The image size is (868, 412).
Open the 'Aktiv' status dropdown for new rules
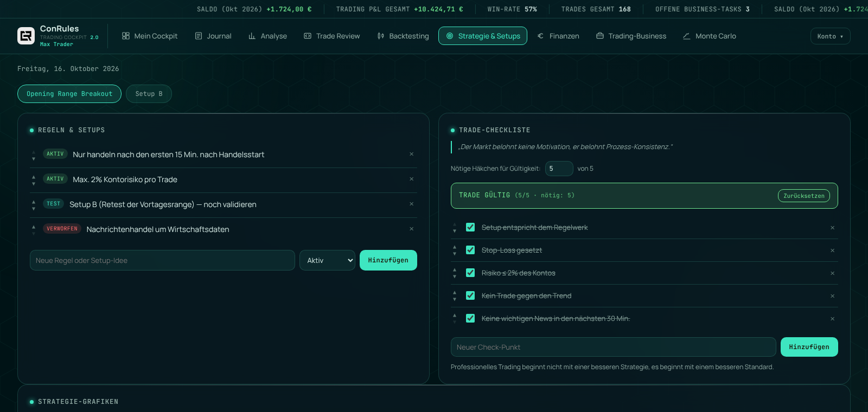click(327, 260)
